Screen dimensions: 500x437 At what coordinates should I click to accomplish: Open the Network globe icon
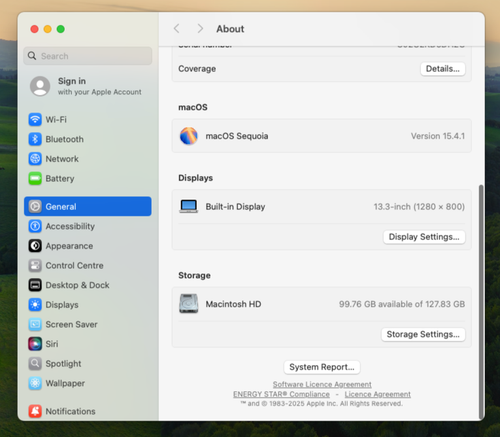[x=35, y=159]
